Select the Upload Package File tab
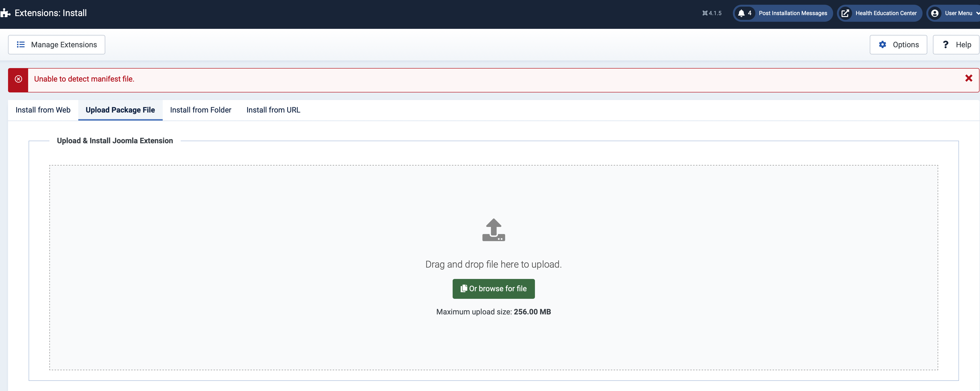The height and width of the screenshot is (391, 980). pyautogui.click(x=120, y=110)
